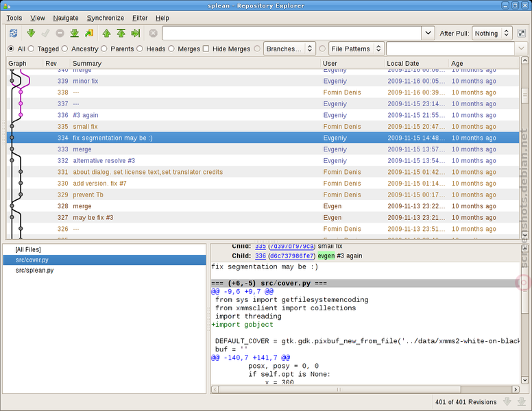The height and width of the screenshot is (411, 532).
Task: Enable the Hide Merges checkbox
Action: [x=206, y=49]
